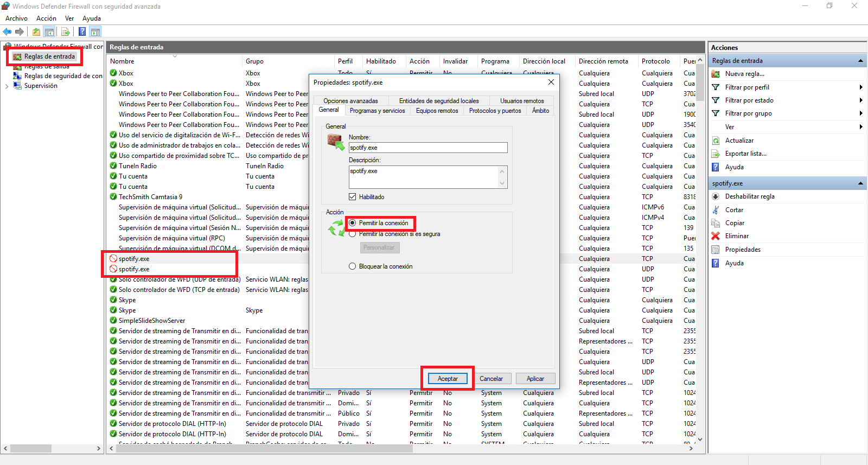Switch to Programas y servicios tab
The height and width of the screenshot is (465, 868).
tap(378, 111)
